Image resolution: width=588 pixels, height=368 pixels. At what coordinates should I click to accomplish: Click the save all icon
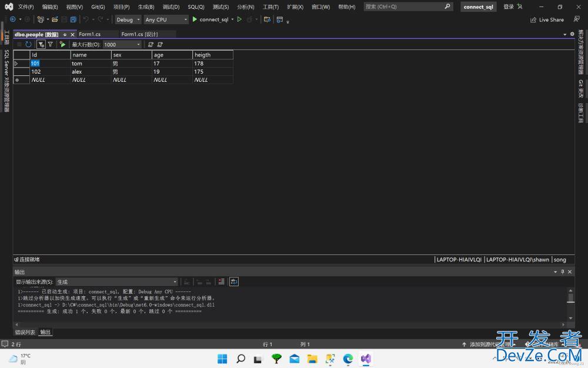[73, 19]
